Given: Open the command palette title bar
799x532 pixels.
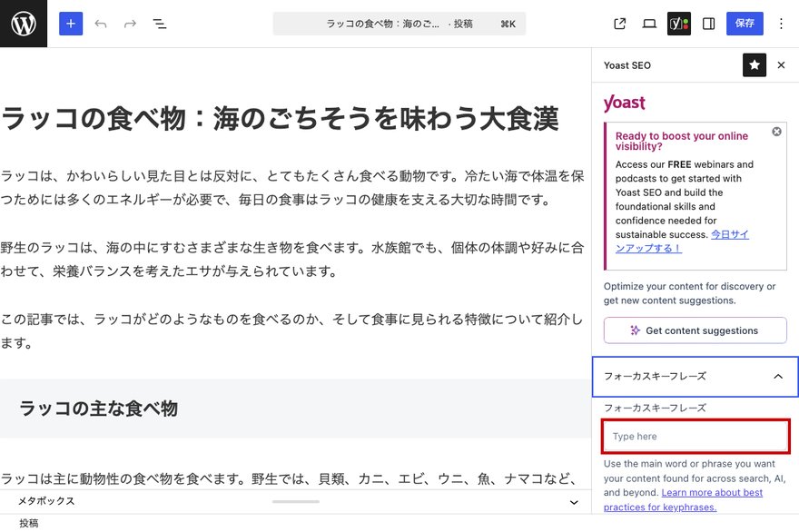Looking at the screenshot, I should point(399,24).
